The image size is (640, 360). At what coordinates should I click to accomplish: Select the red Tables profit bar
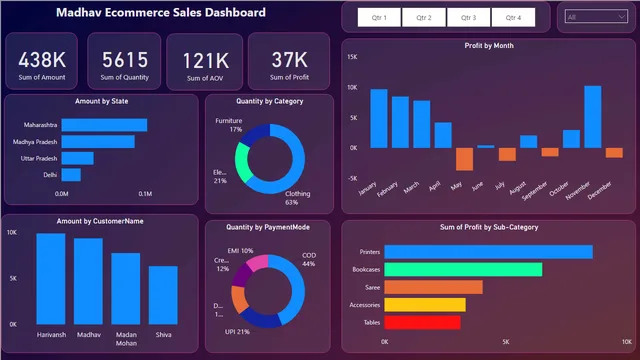pos(422,322)
